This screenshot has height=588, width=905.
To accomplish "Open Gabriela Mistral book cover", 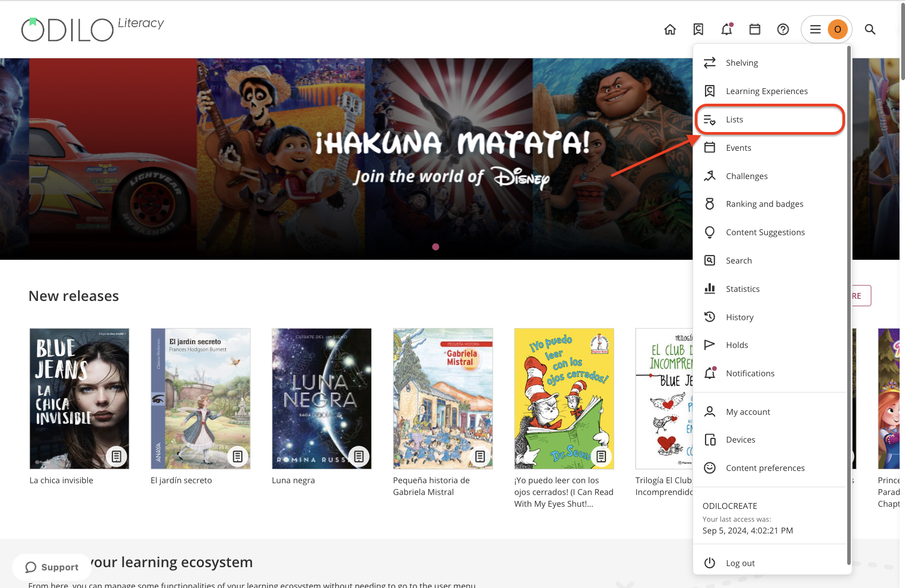I will click(x=443, y=399).
